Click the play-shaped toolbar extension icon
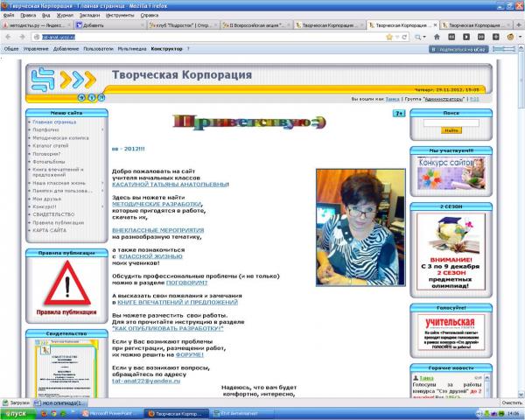The height and width of the screenshot is (420, 525). (466, 37)
